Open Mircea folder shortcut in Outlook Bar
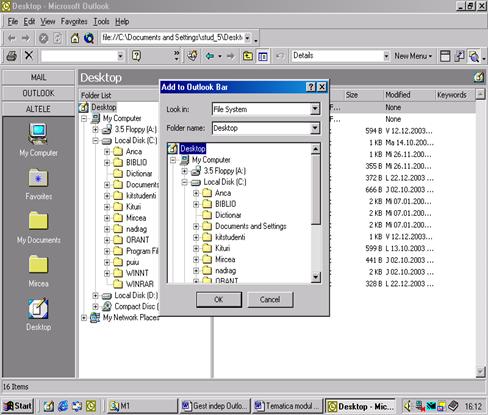Image resolution: width=488 pixels, height=415 pixels. tap(38, 271)
